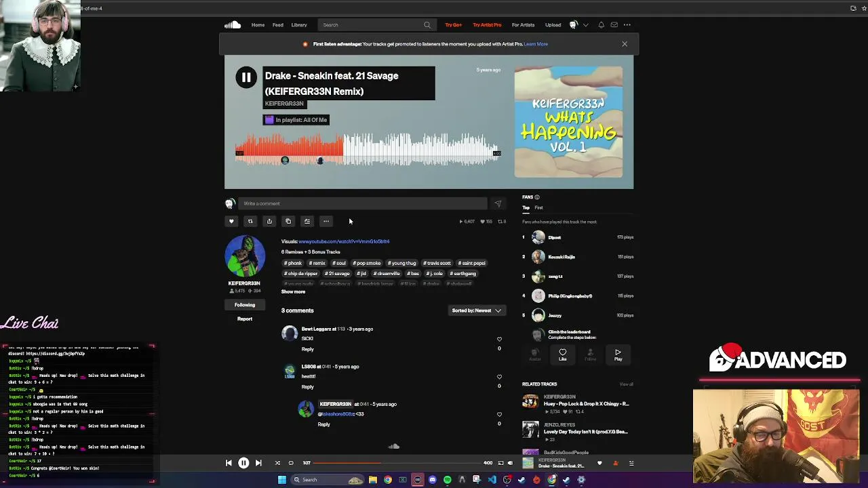
Task: Open Try Artist Pro link
Action: [x=487, y=25]
